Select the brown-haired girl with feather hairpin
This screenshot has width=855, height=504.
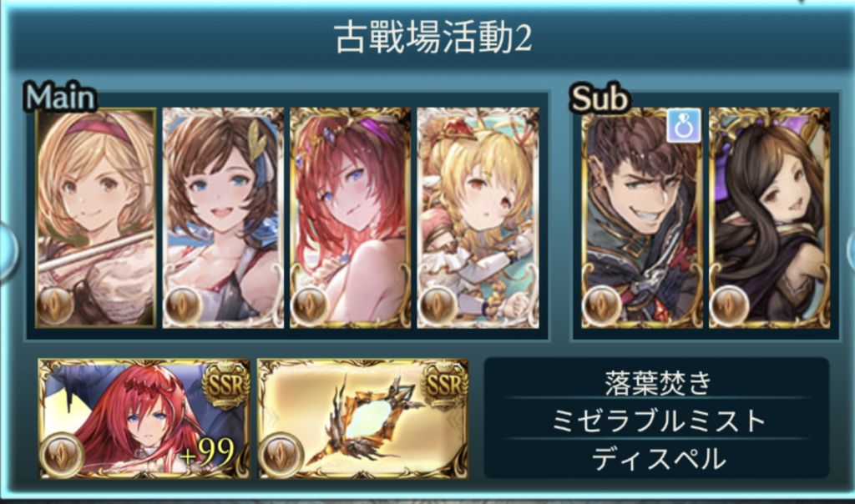coord(223,218)
